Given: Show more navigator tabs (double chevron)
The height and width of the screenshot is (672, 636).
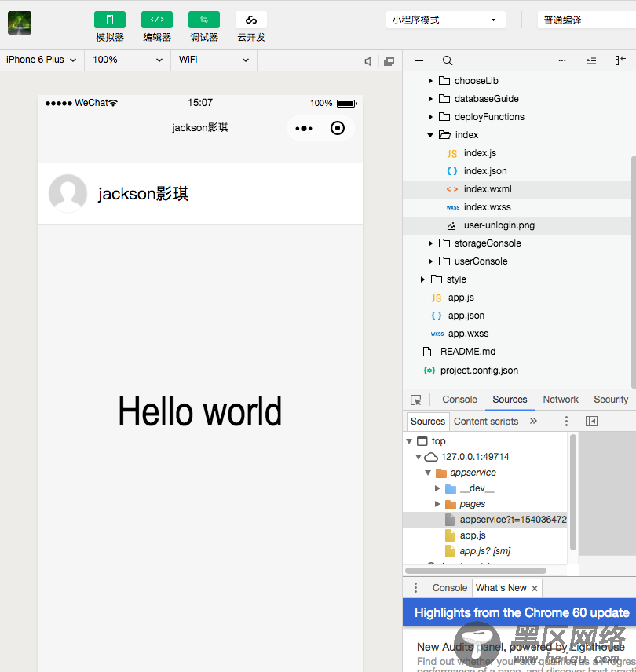Looking at the screenshot, I should coord(533,421).
